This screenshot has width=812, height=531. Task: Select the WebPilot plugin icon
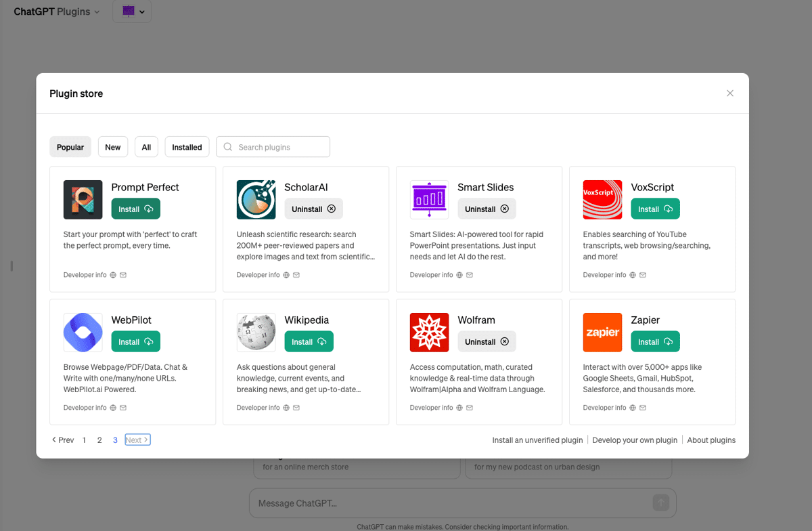[83, 332]
